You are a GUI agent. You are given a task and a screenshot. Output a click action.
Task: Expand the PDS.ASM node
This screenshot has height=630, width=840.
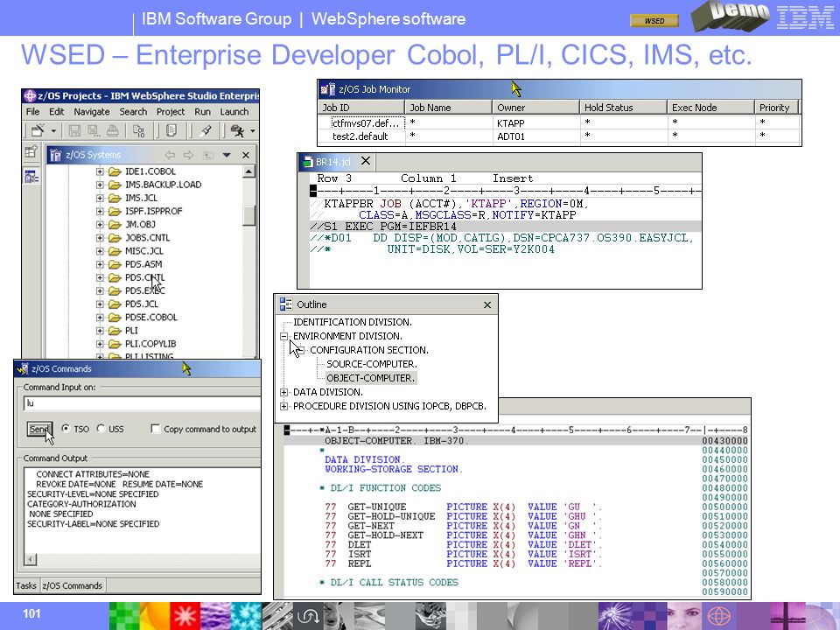(x=100, y=264)
